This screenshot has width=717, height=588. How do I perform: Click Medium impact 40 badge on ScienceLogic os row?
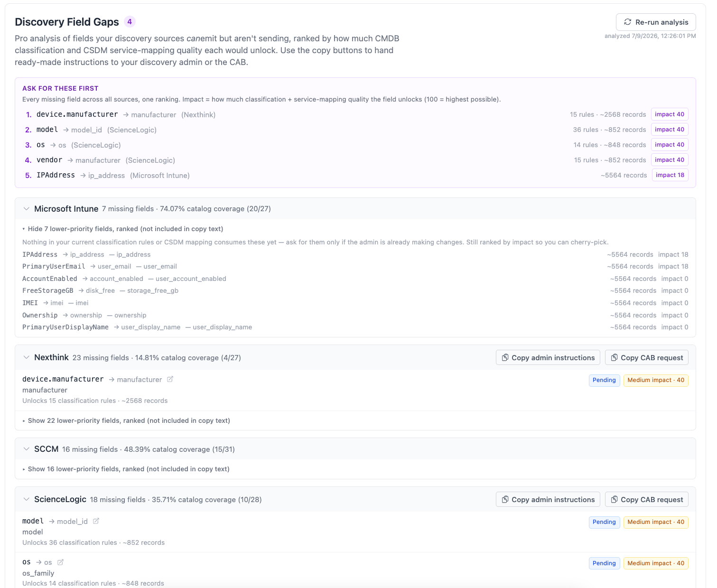[656, 563]
